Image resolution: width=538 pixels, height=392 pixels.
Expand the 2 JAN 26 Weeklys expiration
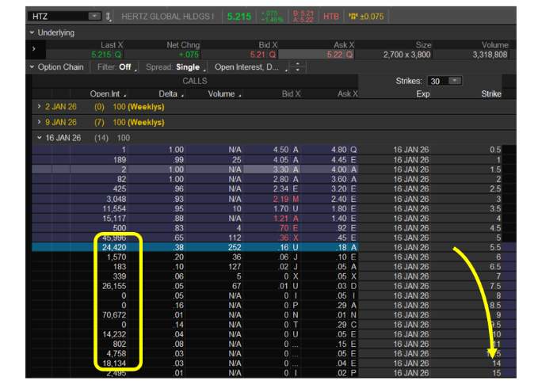(39, 107)
